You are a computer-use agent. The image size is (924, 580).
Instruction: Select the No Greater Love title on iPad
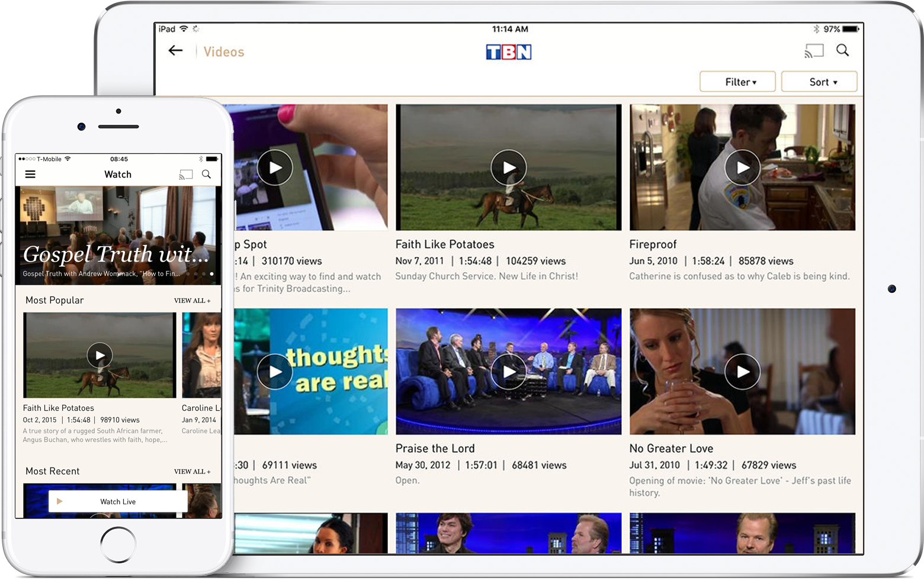671,449
